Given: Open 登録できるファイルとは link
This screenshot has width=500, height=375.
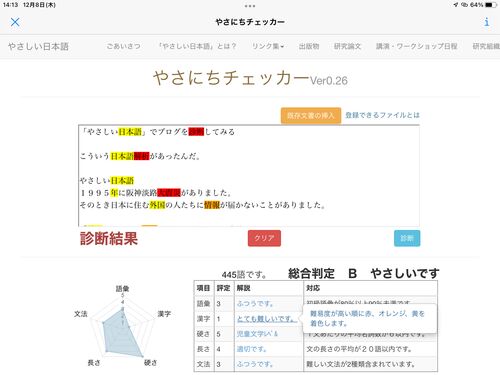Looking at the screenshot, I should point(382,115).
